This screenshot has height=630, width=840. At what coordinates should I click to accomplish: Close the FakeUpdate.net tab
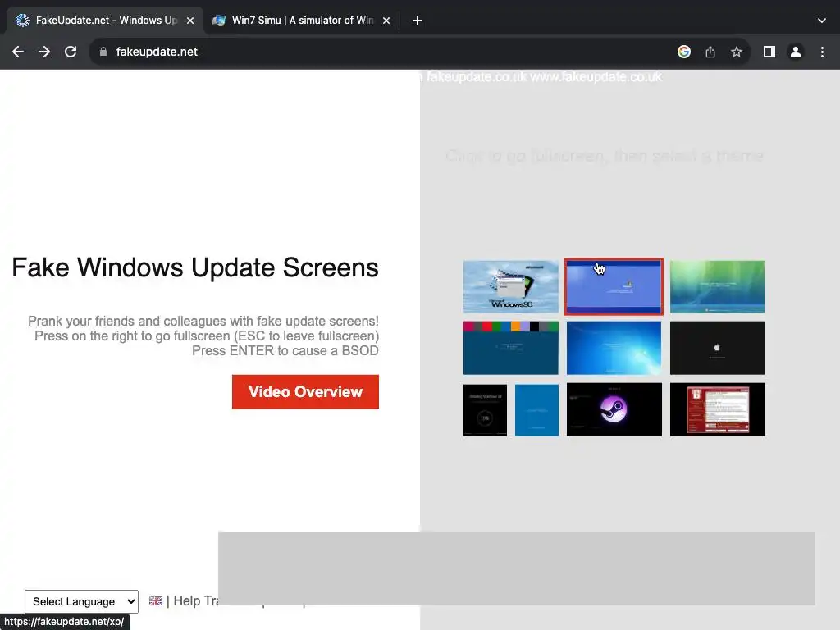coord(190,21)
